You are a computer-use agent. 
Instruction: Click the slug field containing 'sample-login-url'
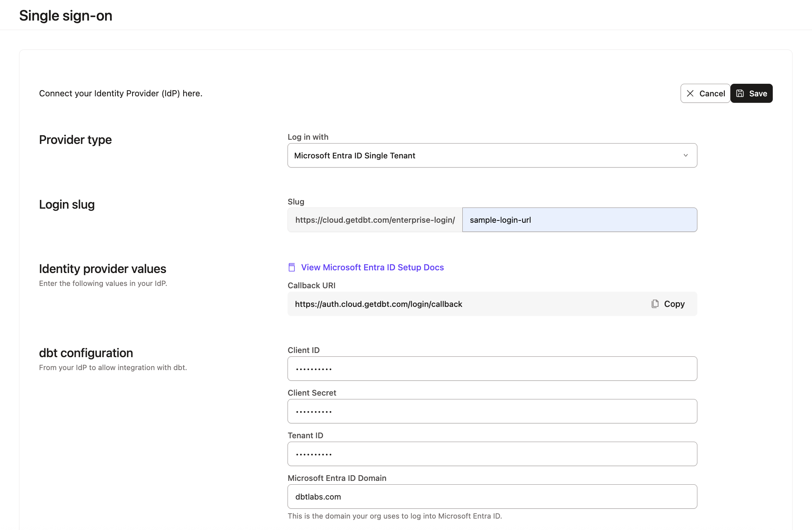pos(579,220)
